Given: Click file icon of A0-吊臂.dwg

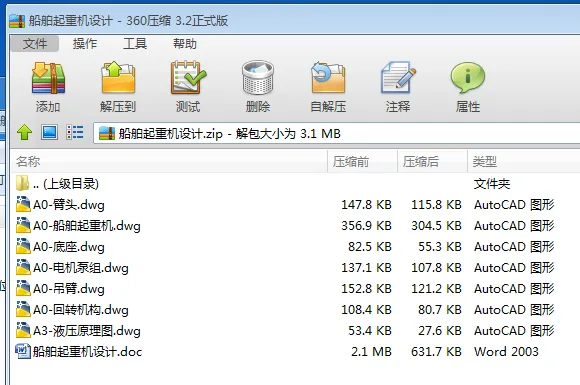Looking at the screenshot, I should [x=23, y=288].
